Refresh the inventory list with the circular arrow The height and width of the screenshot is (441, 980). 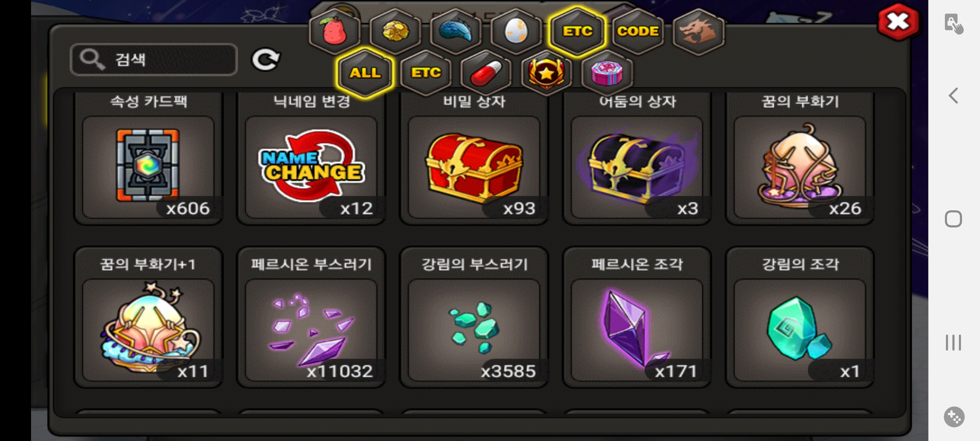point(265,60)
